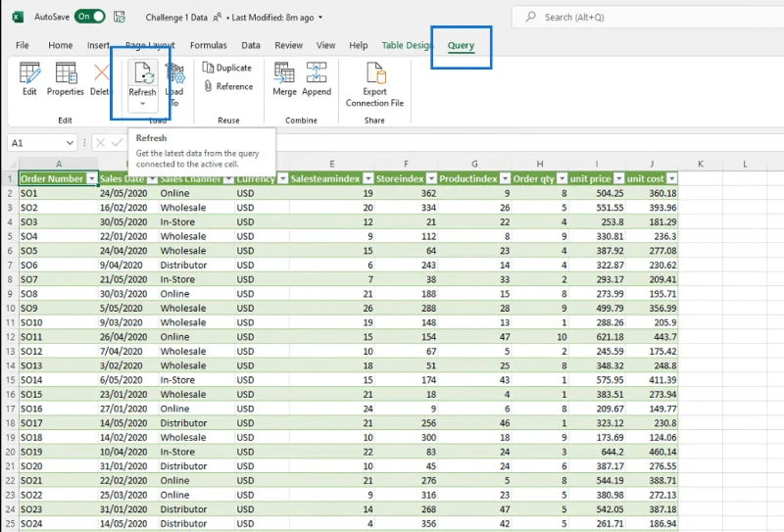This screenshot has width=784, height=532.
Task: Select row 10 header
Action: tap(10, 308)
